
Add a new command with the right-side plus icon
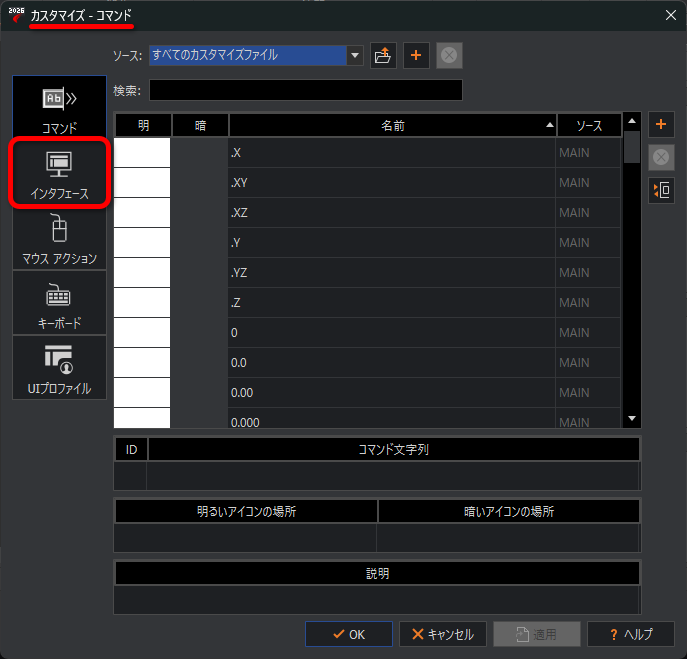(661, 125)
